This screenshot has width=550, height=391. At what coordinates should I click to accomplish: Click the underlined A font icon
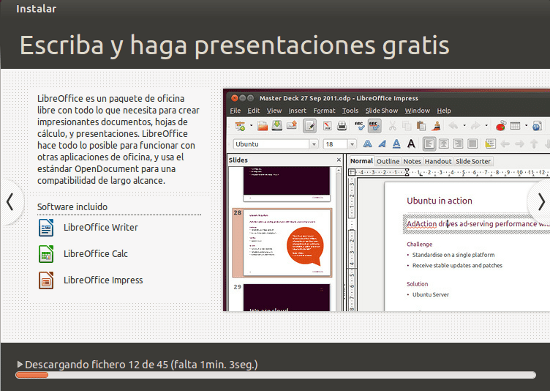(x=396, y=144)
